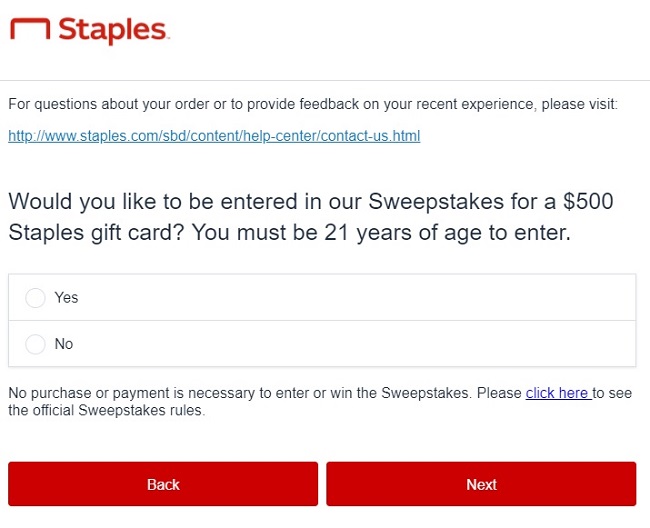Select the Yes radio button
The height and width of the screenshot is (528, 650).
[x=36, y=298]
